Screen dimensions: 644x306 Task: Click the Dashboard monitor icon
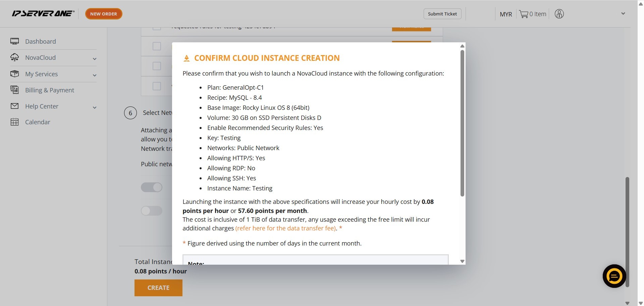click(x=14, y=41)
